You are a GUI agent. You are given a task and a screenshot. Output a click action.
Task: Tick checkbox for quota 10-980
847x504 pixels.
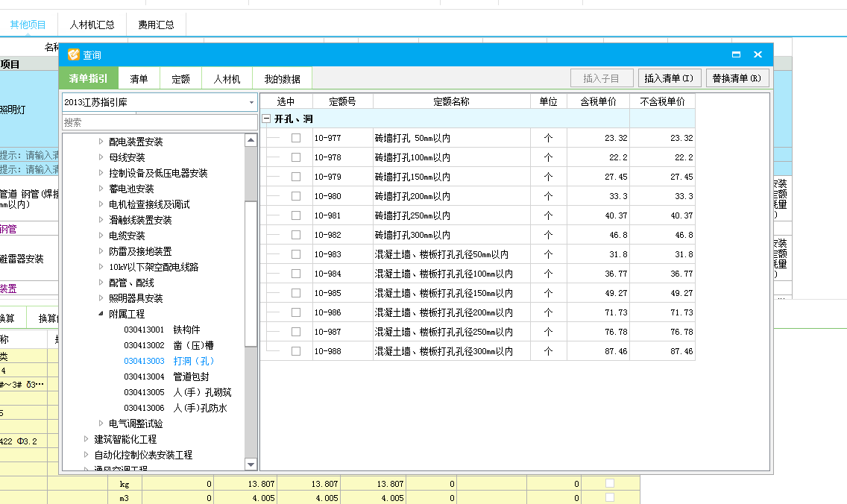point(296,196)
